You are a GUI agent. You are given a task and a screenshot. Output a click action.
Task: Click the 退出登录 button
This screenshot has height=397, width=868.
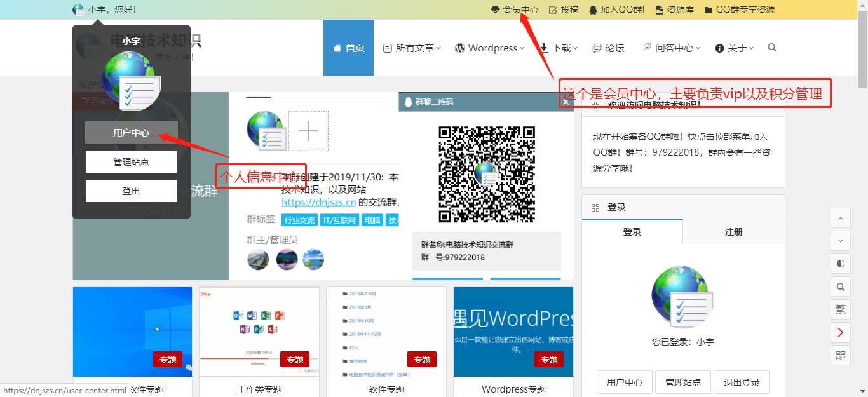pyautogui.click(x=742, y=382)
